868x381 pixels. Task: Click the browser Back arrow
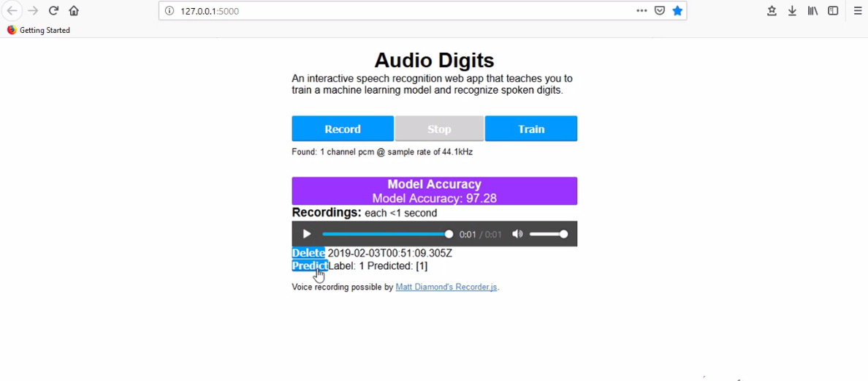pyautogui.click(x=12, y=10)
